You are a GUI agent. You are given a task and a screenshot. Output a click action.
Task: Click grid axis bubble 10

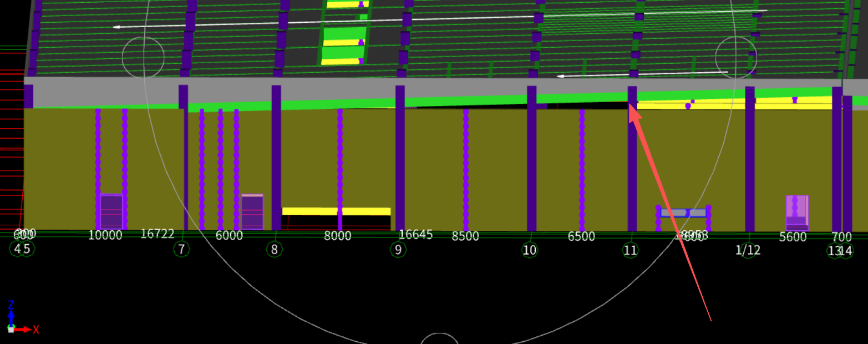point(530,250)
